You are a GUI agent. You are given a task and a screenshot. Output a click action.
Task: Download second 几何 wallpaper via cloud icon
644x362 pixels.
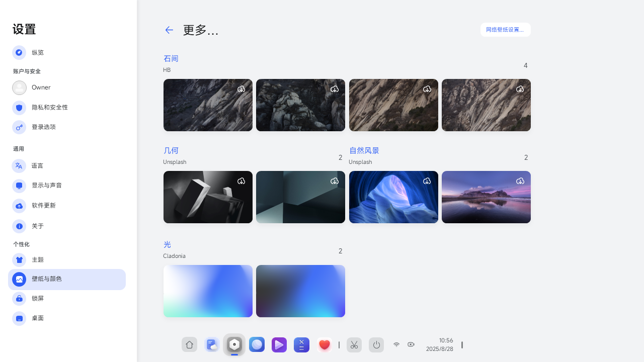tap(335, 181)
